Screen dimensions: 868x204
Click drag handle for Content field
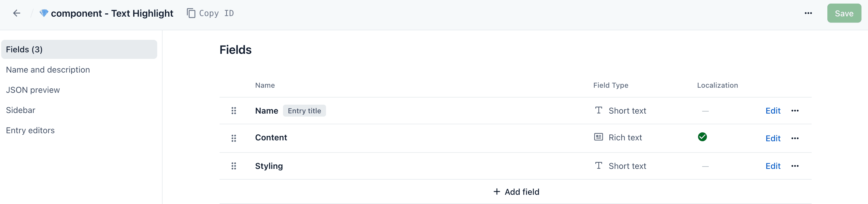coord(233,138)
